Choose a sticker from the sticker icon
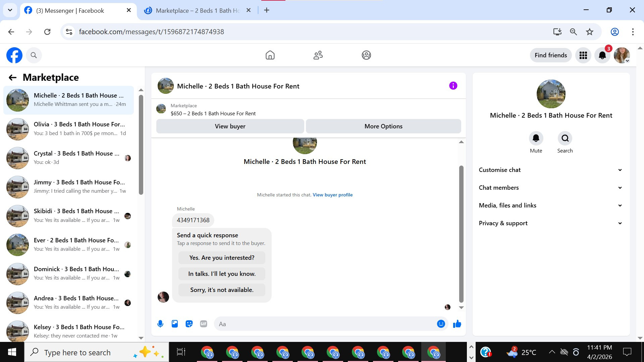 (x=189, y=324)
